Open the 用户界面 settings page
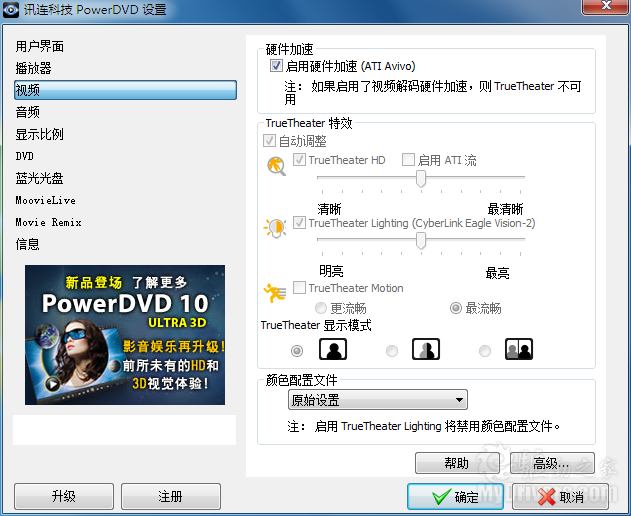 (x=39, y=46)
